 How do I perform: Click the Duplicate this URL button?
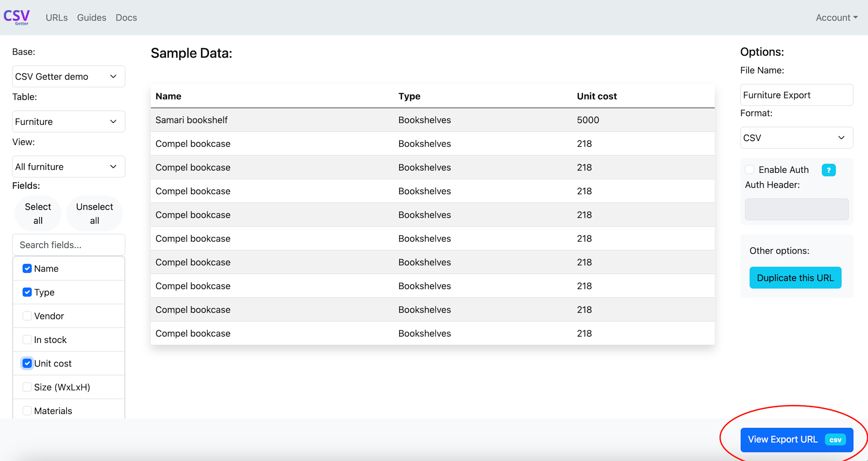click(x=795, y=277)
